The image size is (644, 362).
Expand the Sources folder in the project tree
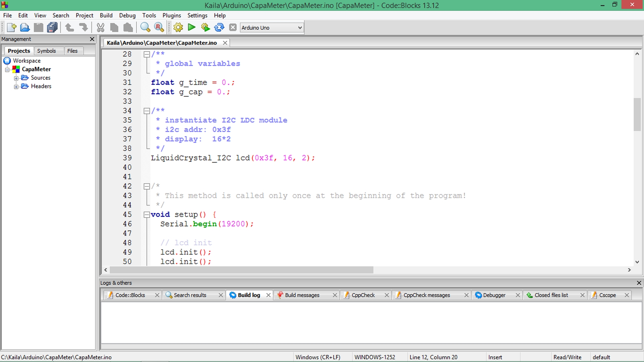pos(16,78)
